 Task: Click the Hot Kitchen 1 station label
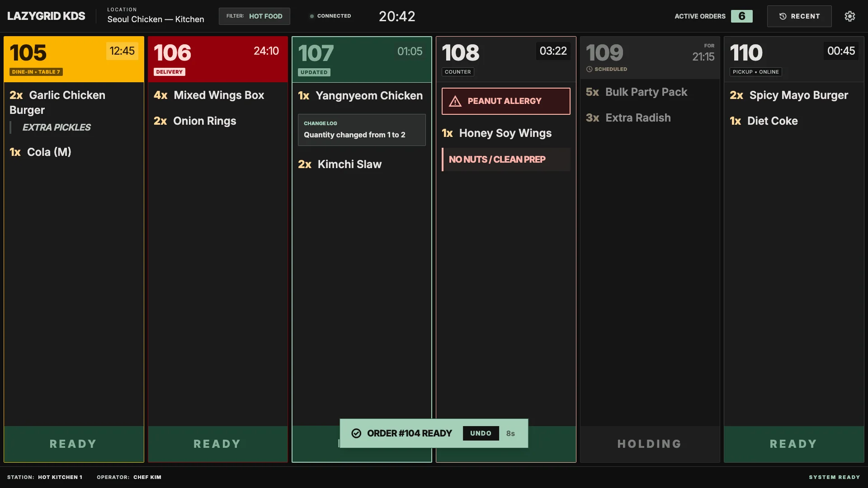pyautogui.click(x=60, y=477)
